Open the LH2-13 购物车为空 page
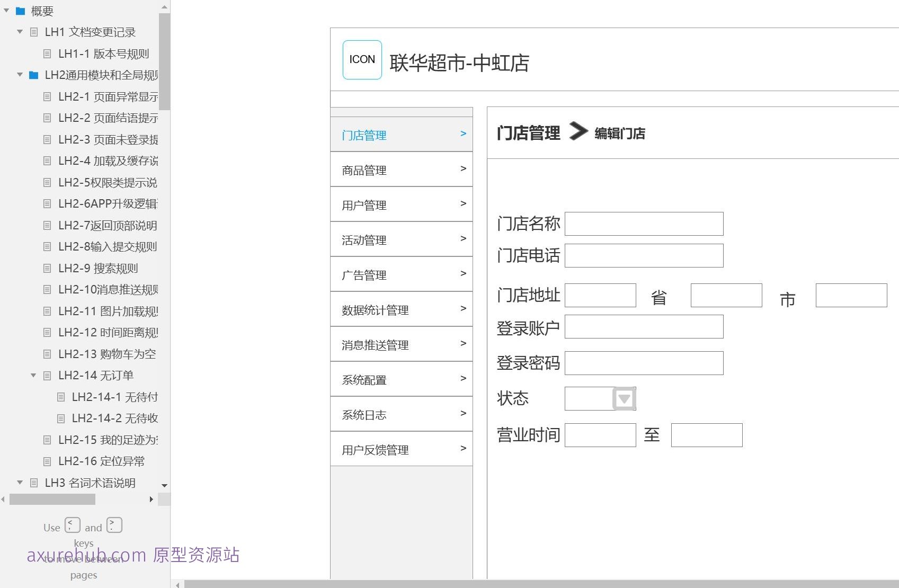 pyautogui.click(x=107, y=354)
